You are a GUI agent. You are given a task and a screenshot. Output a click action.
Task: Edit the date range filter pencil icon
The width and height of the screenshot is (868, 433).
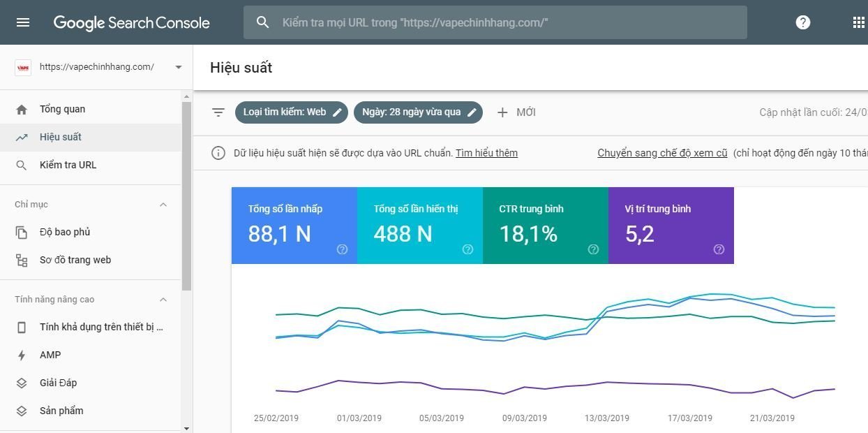point(472,112)
